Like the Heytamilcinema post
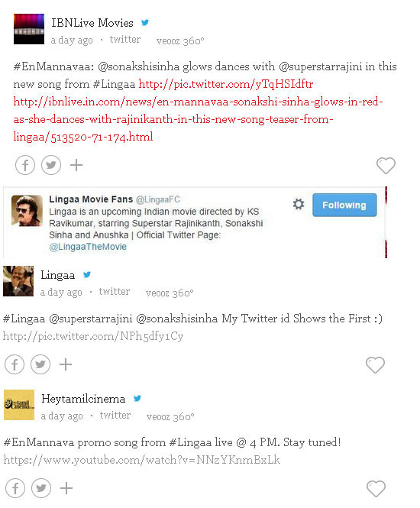Image resolution: width=420 pixels, height=508 pixels. pyautogui.click(x=376, y=488)
